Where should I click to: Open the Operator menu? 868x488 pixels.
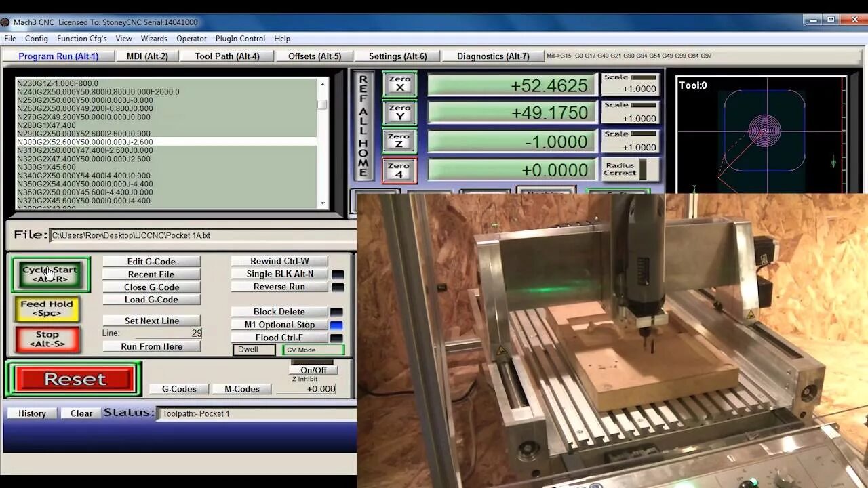(x=191, y=39)
